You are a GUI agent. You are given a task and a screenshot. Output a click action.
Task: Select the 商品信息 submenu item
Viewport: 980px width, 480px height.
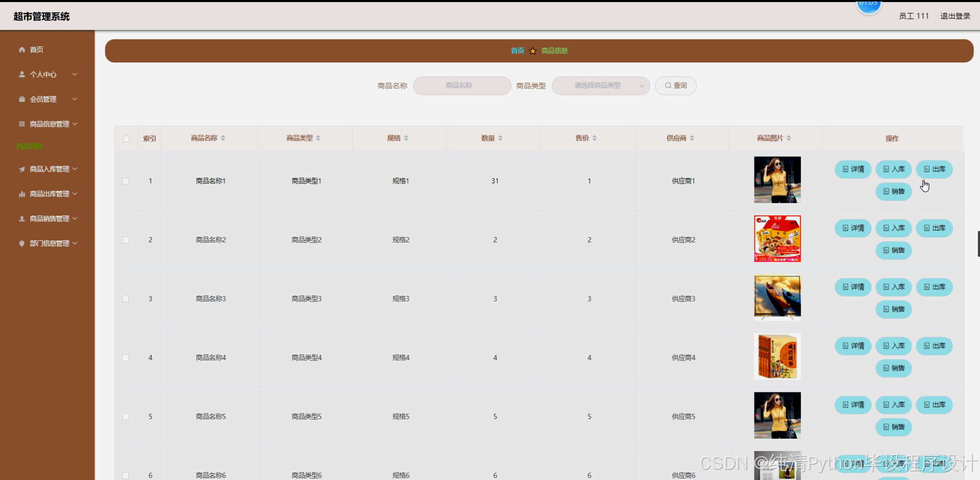(29, 146)
